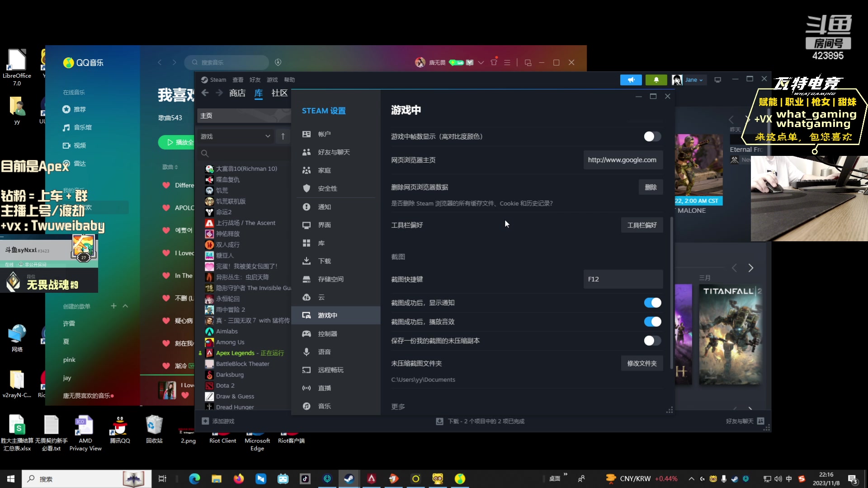Open the 家庭 settings section
The height and width of the screenshot is (488, 868).
coord(335,170)
